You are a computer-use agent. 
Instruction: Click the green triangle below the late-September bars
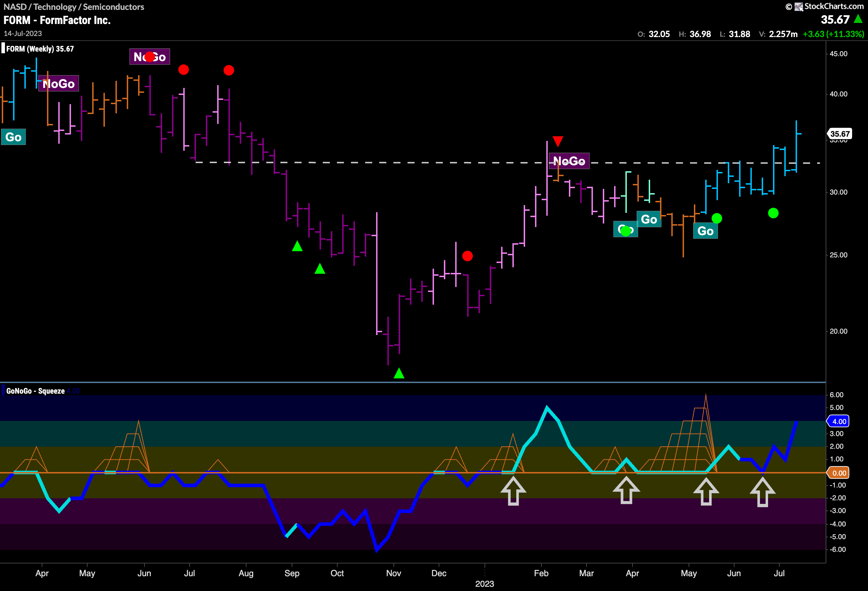(x=320, y=268)
